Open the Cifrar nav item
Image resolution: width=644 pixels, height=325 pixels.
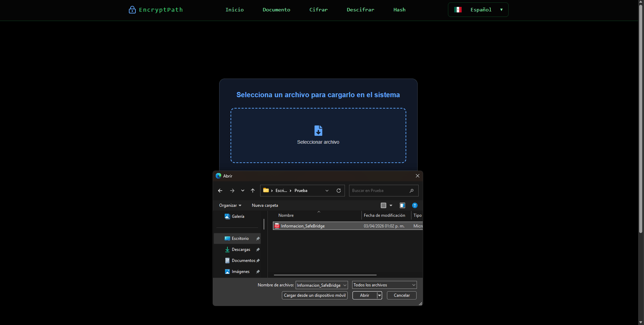click(318, 10)
